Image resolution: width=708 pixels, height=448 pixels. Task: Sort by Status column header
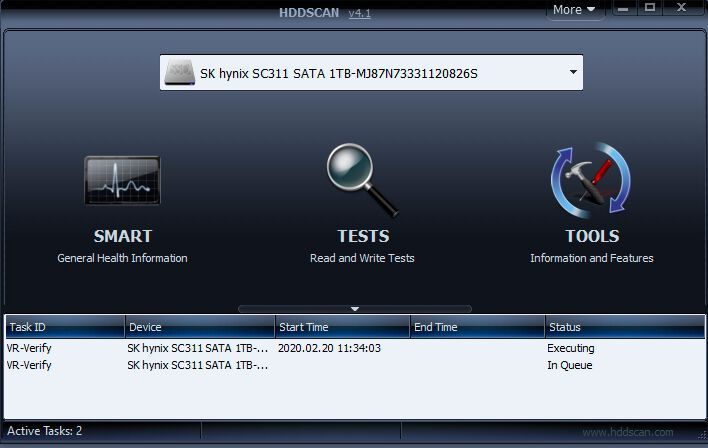[x=625, y=327]
